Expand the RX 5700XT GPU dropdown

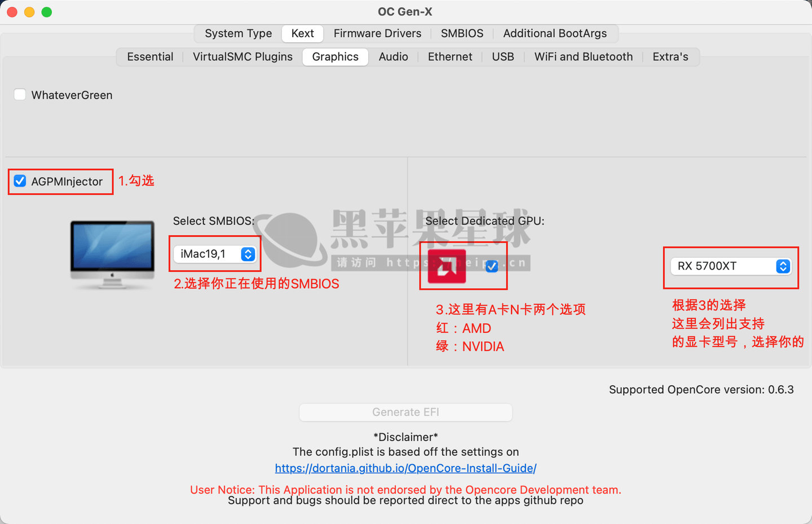click(x=731, y=266)
